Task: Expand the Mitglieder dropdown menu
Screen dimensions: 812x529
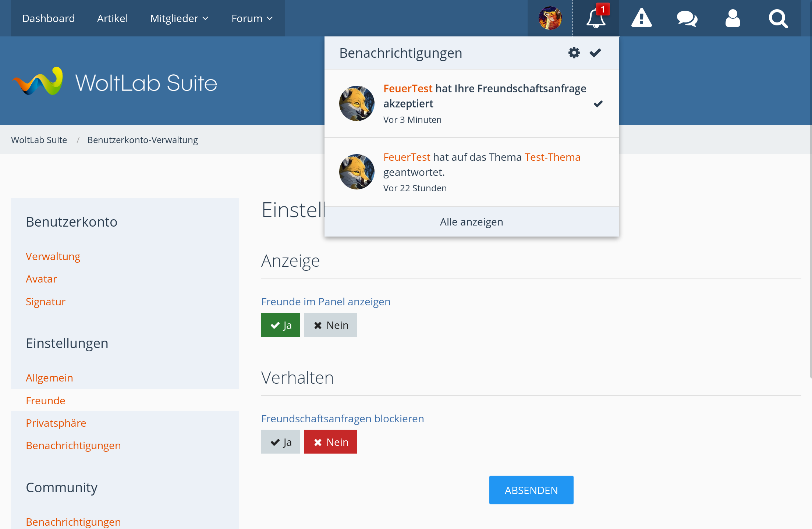Action: click(x=180, y=18)
